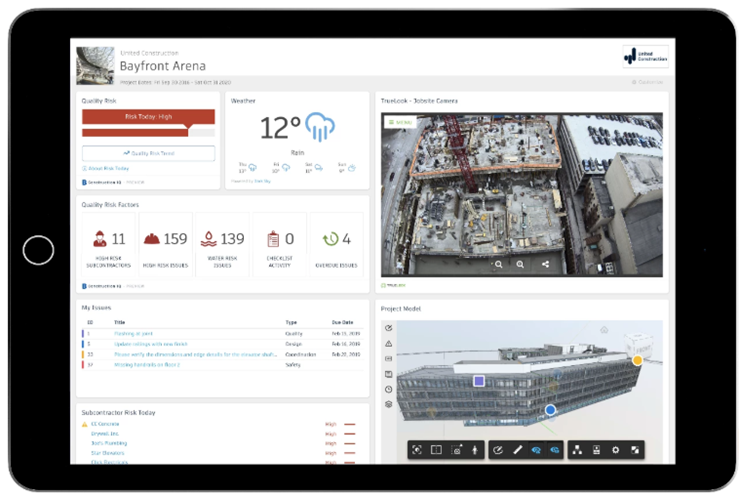The width and height of the screenshot is (740, 496).
Task: Click the Bayfront Arena project thumbnail
Action: click(x=95, y=66)
